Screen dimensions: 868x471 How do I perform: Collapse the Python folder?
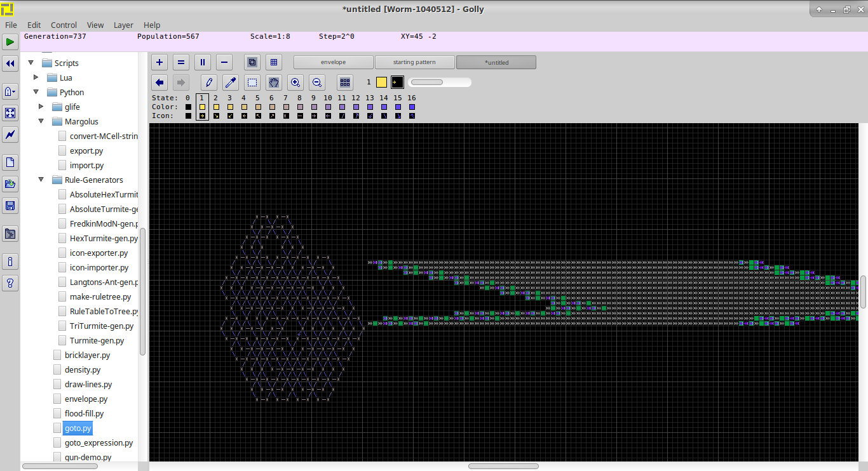36,92
